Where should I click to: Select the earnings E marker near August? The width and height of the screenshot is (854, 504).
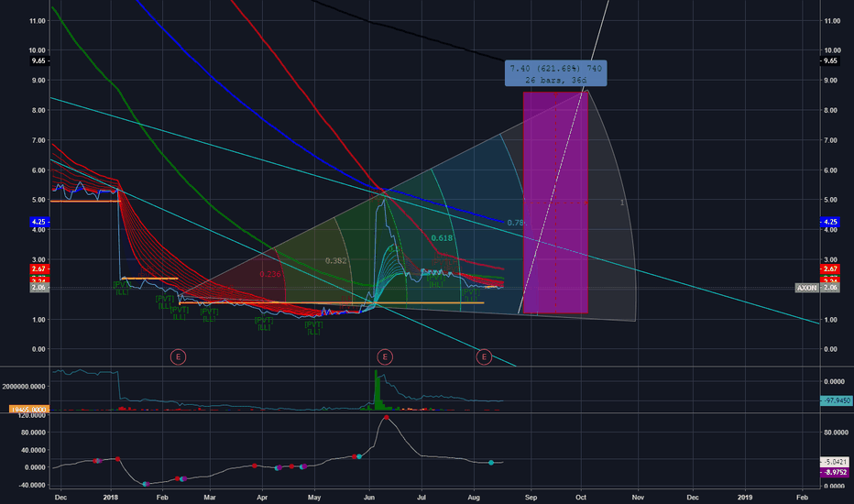coord(484,356)
